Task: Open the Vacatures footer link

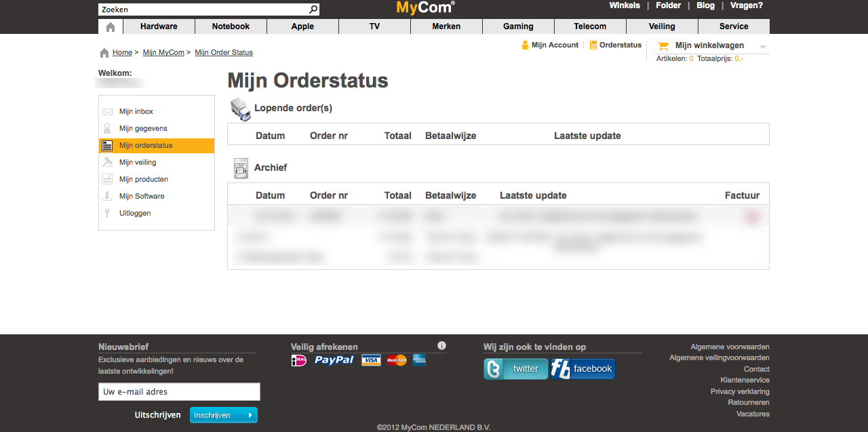Action: pos(753,414)
